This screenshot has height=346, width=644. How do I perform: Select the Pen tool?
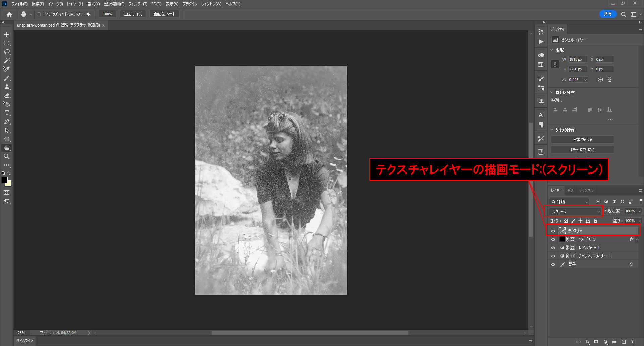click(7, 122)
